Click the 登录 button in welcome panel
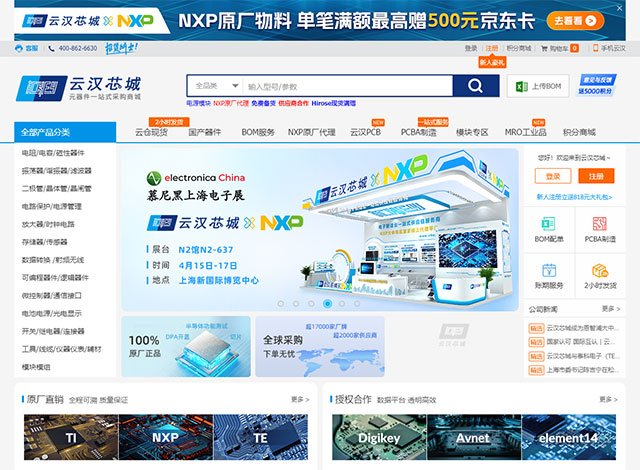640x470 pixels. tap(552, 176)
